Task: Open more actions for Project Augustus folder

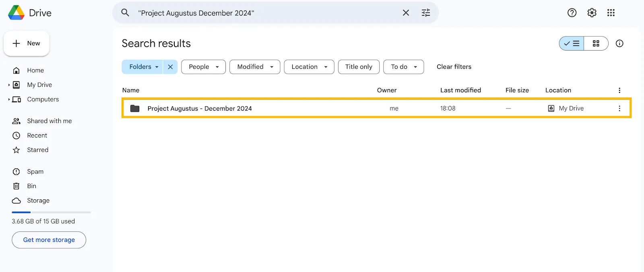Action: [x=619, y=108]
